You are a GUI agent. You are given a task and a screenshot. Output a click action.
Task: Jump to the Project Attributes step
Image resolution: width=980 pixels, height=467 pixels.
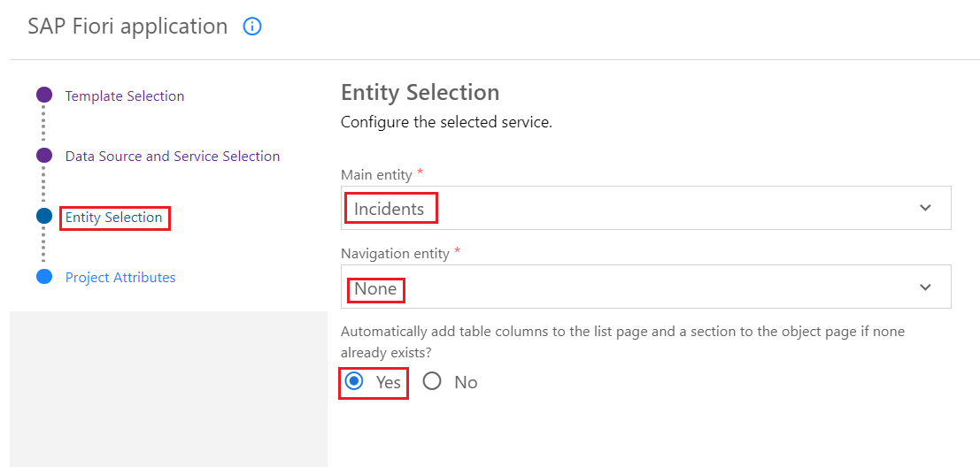pos(120,277)
